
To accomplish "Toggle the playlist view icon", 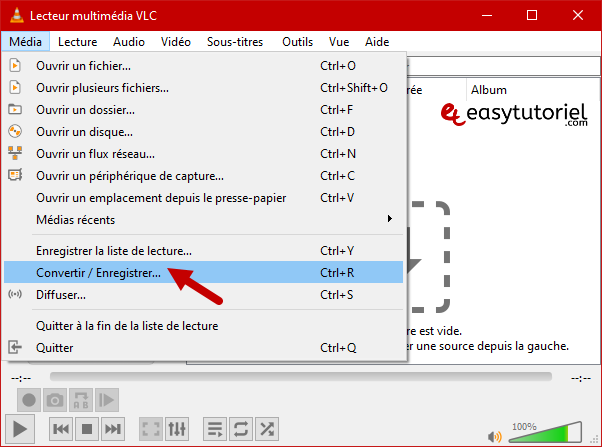I will (x=215, y=429).
